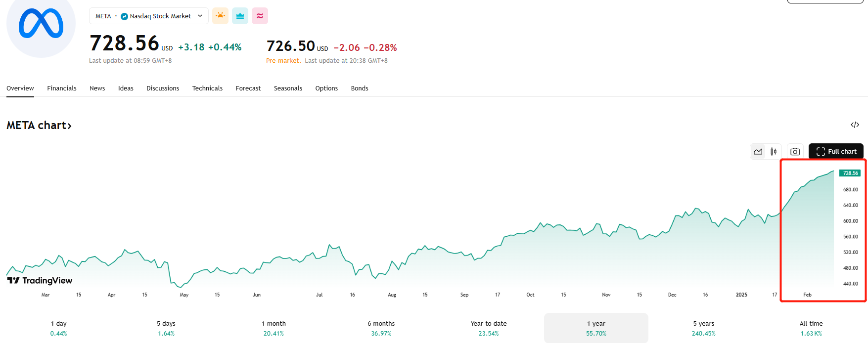
Task: Select the All time range option
Action: pos(811,328)
